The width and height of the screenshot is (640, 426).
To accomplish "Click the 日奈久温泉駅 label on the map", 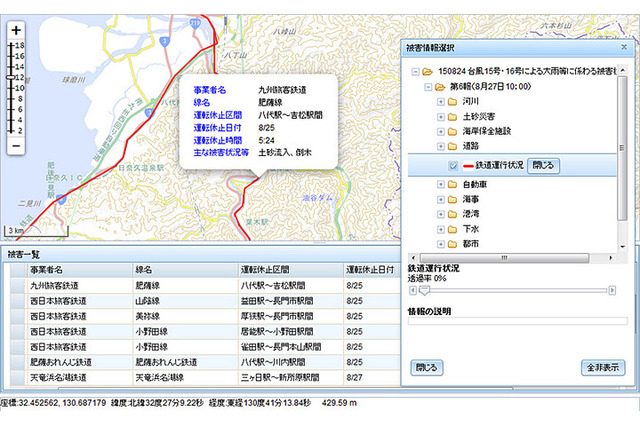I will [141, 168].
